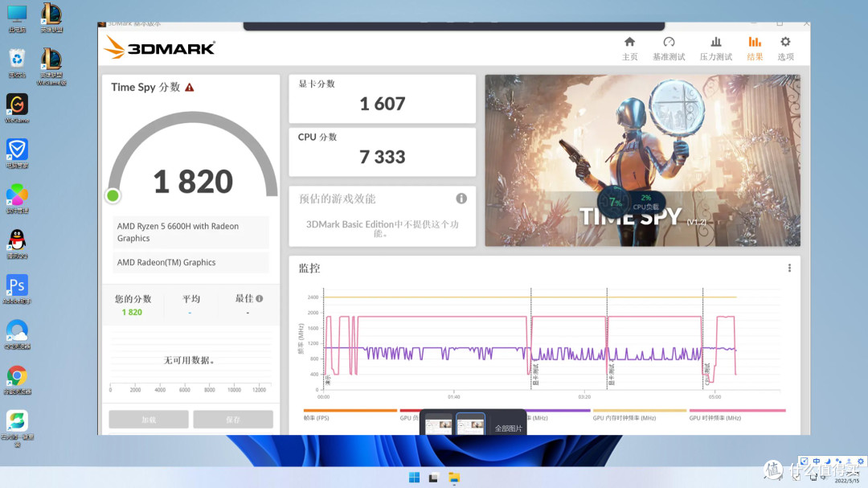Image resolution: width=868 pixels, height=488 pixels.
Task: Open the green S one-click installer shortcut
Action: point(17,429)
